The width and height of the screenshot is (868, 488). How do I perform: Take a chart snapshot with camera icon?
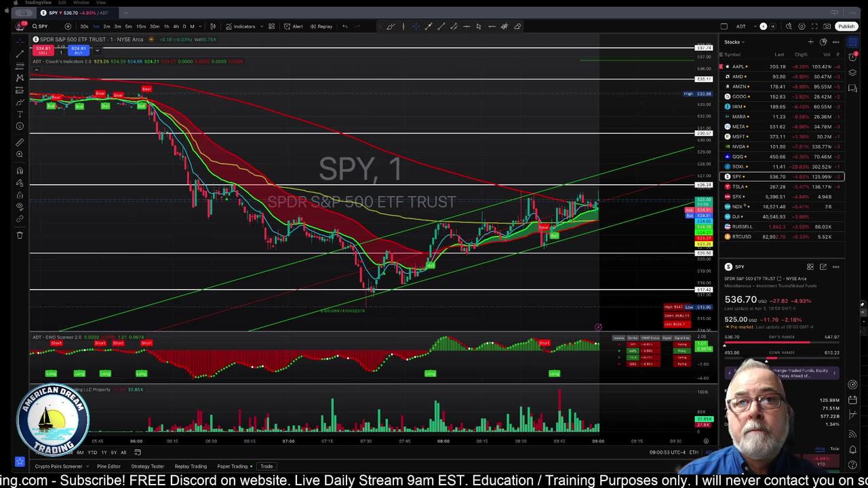tap(827, 26)
